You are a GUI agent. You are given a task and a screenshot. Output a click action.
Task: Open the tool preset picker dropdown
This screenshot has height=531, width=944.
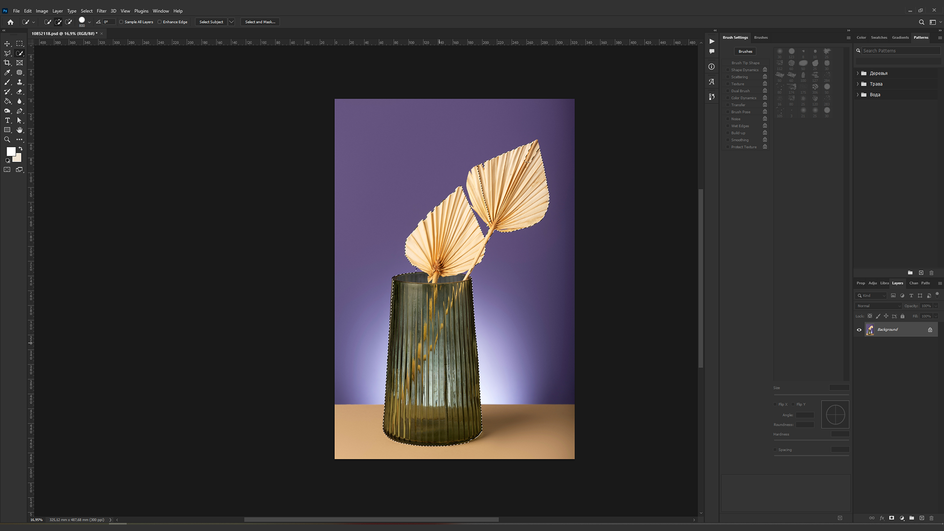pyautogui.click(x=33, y=22)
